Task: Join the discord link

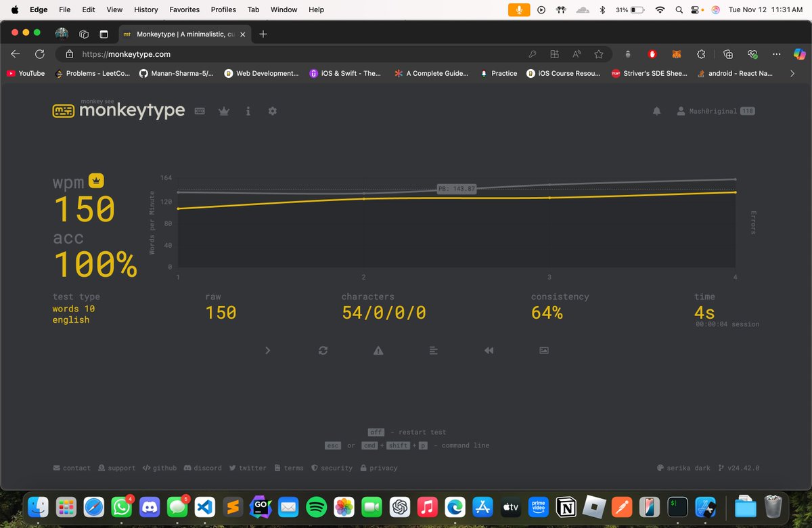Action: click(202, 468)
